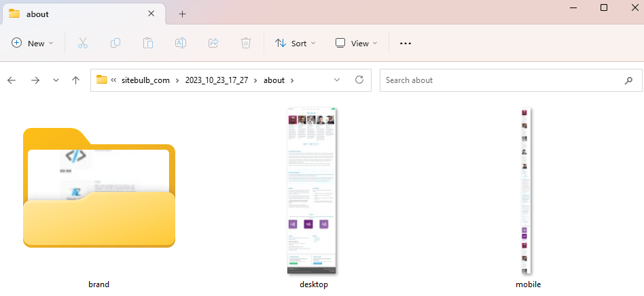This screenshot has width=644, height=296.
Task: Go to 2023_10_23_17_27 breadcrumb
Action: tap(217, 80)
